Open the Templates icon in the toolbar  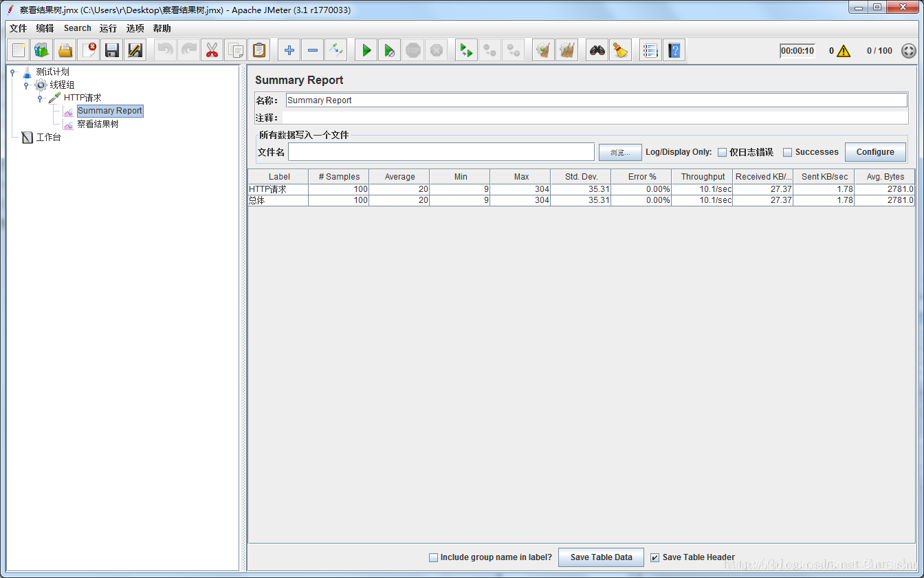[42, 50]
